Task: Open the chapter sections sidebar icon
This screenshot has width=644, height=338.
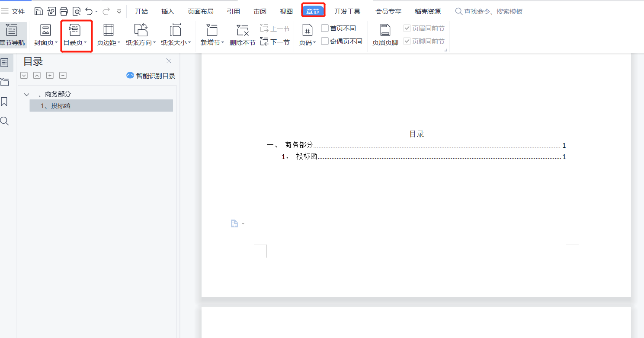Action: pos(5,82)
